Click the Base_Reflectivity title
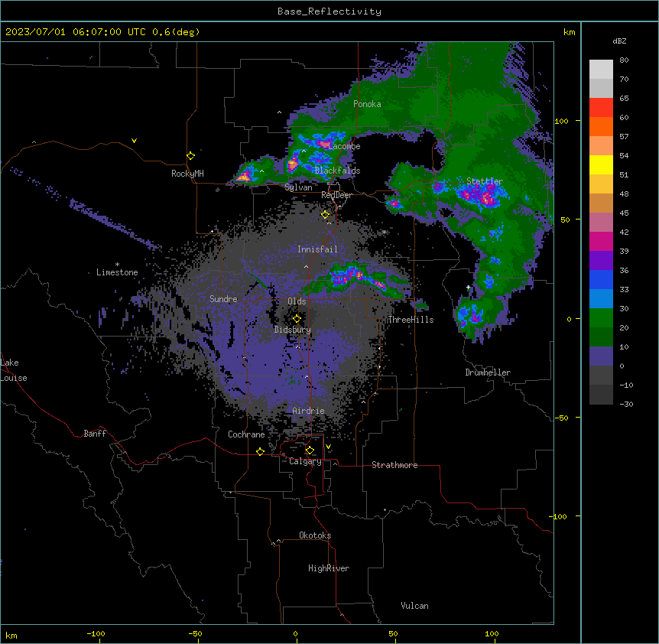659x644 pixels. [329, 11]
